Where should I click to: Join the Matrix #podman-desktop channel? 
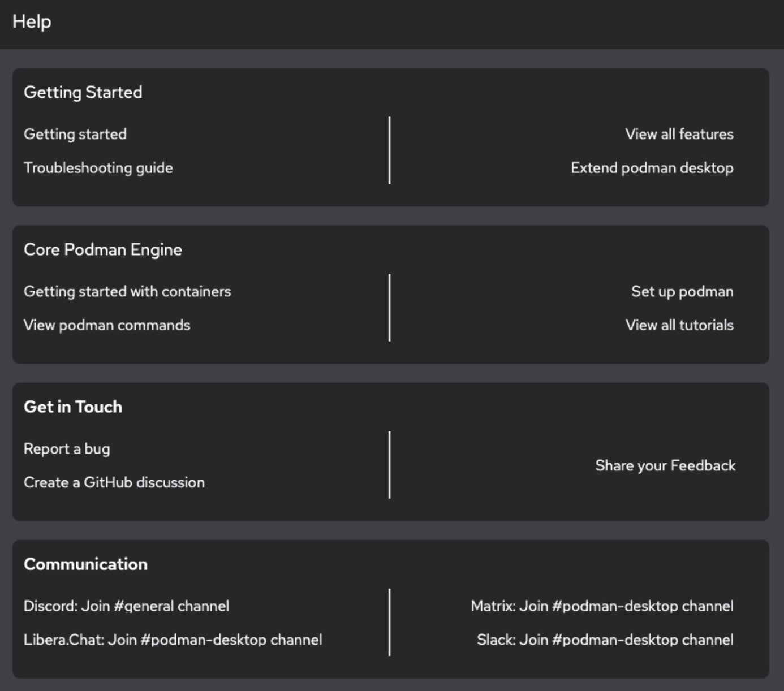coord(602,606)
